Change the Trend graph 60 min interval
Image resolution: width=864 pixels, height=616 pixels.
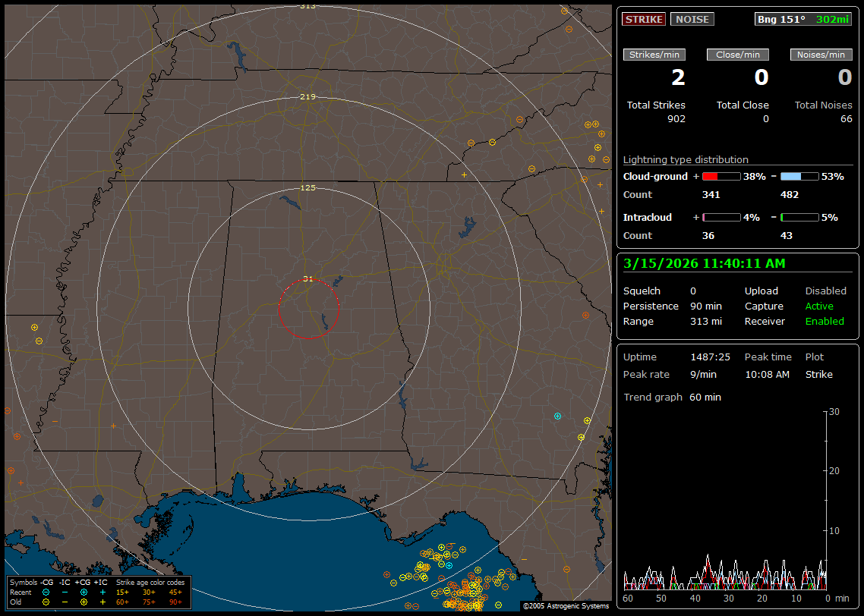pyautogui.click(x=705, y=397)
